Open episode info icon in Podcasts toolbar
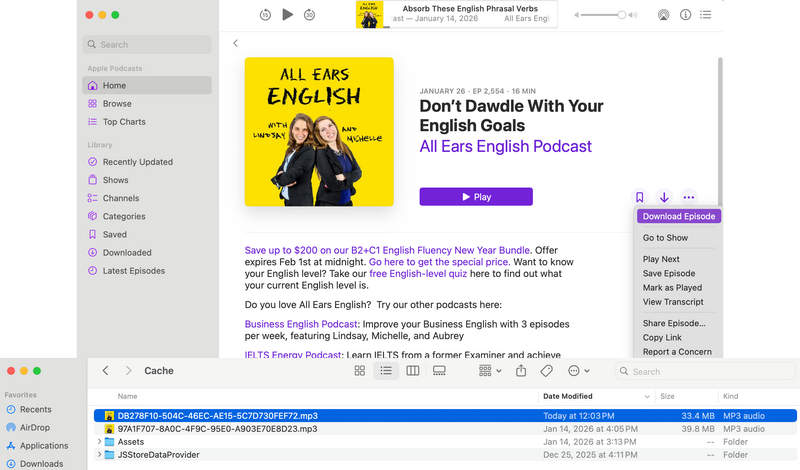800x470 pixels. pyautogui.click(x=685, y=15)
